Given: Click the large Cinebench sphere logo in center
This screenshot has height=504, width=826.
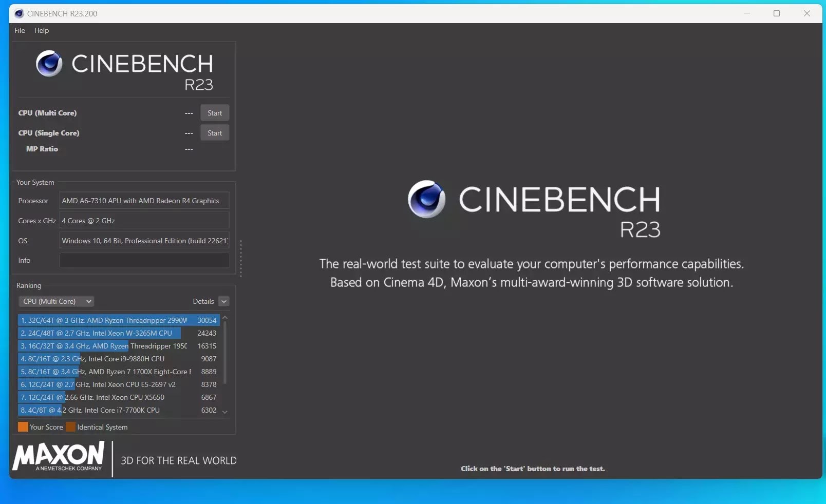Looking at the screenshot, I should (x=427, y=199).
